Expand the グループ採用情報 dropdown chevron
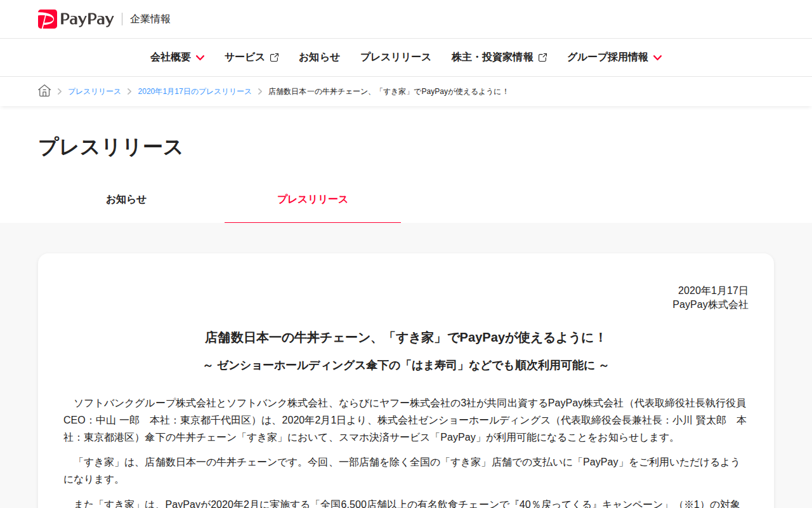The height and width of the screenshot is (508, 812). pyautogui.click(x=657, y=58)
